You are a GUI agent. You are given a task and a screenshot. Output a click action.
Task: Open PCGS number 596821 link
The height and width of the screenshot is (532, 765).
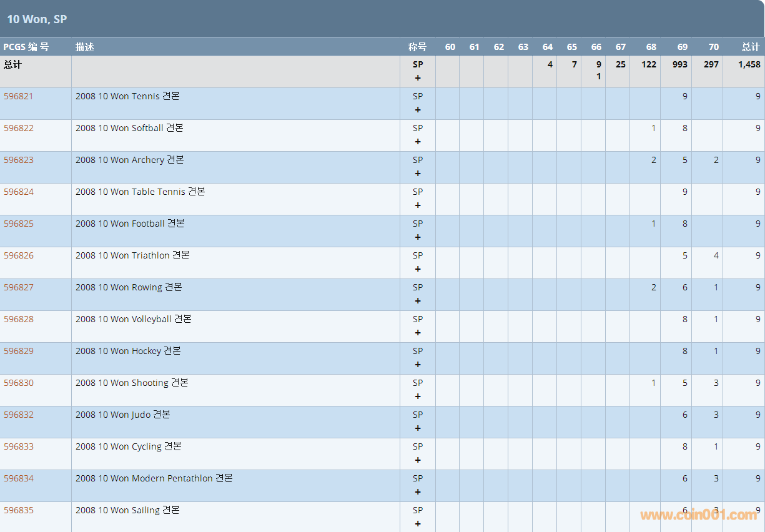pos(19,96)
